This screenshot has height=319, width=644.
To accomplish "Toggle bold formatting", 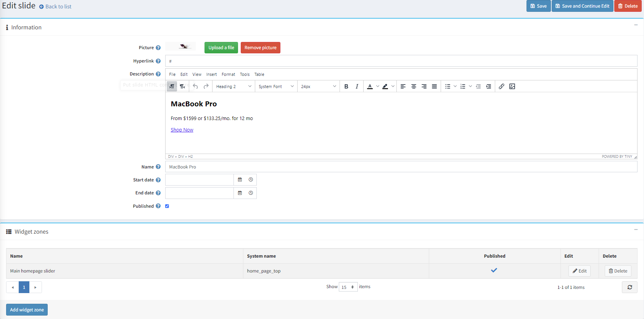I will click(x=346, y=87).
